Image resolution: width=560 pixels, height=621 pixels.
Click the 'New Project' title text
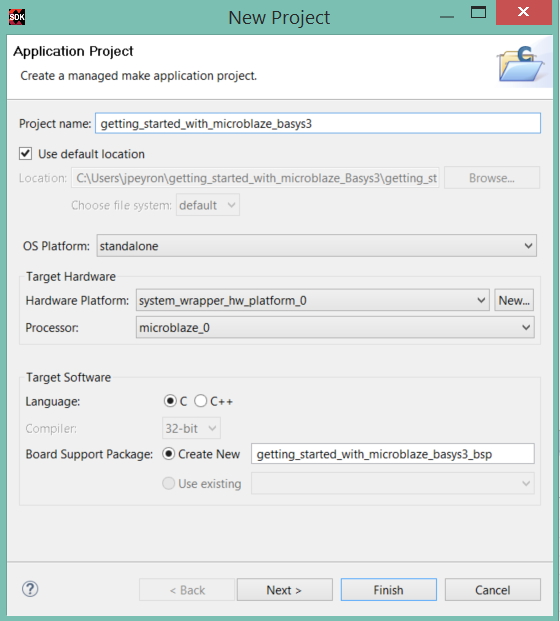coord(279,18)
